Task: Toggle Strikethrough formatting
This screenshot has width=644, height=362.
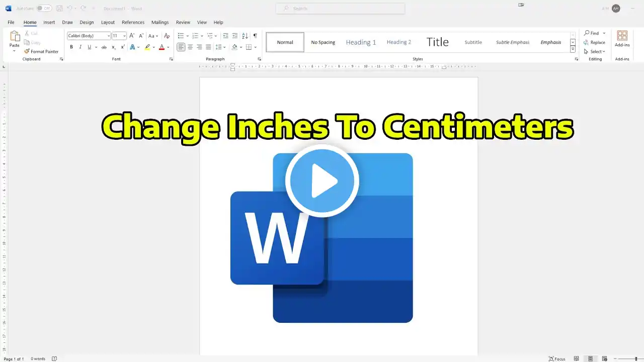Action: [x=104, y=47]
